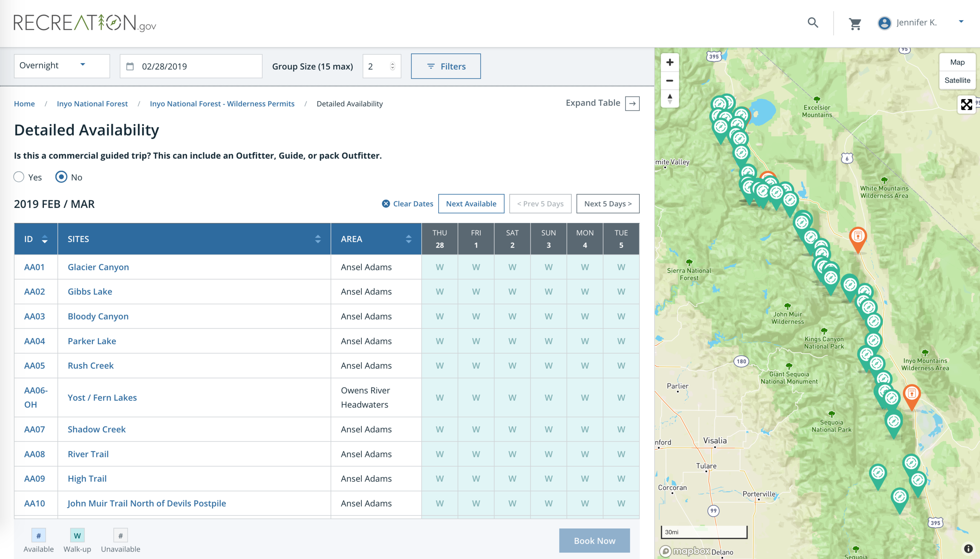
Task: Open Shadow Creek site link
Action: coord(96,429)
